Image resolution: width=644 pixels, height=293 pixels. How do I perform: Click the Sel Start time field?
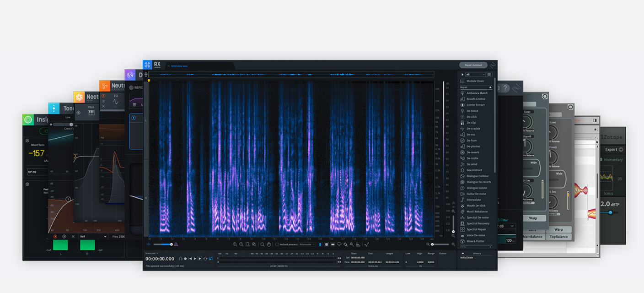(358, 258)
